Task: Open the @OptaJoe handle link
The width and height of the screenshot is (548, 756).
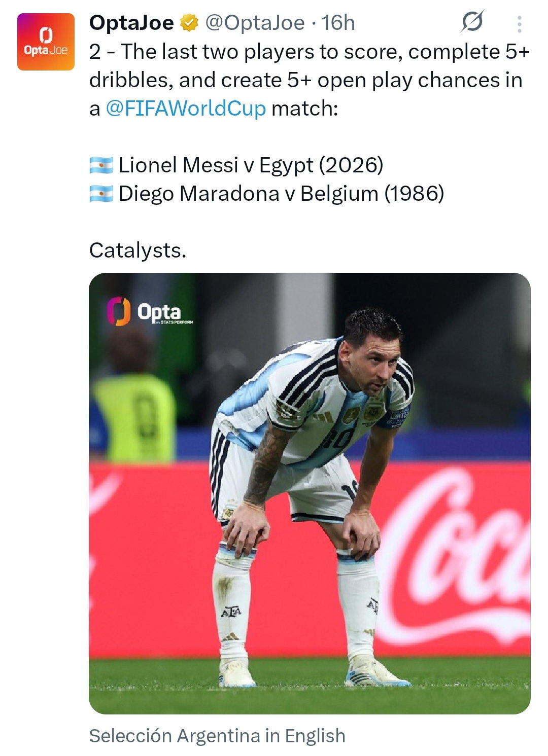Action: tap(254, 23)
